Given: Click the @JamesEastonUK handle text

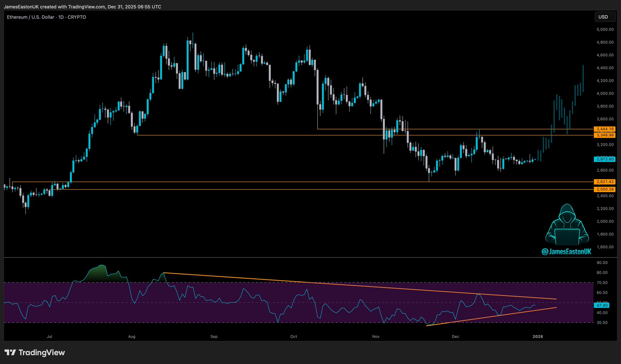Looking at the screenshot, I should 566,252.
